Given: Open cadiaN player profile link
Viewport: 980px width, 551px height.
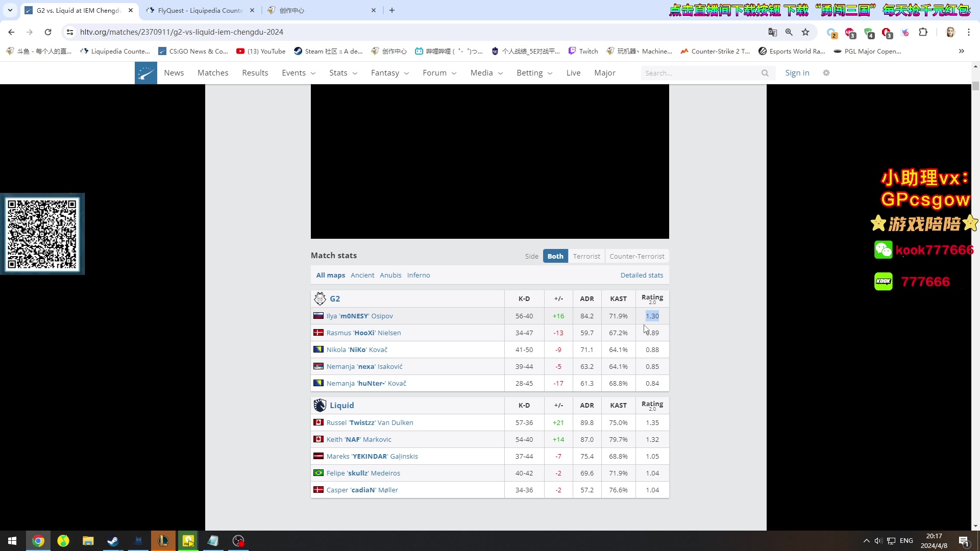Looking at the screenshot, I should [x=362, y=490].
